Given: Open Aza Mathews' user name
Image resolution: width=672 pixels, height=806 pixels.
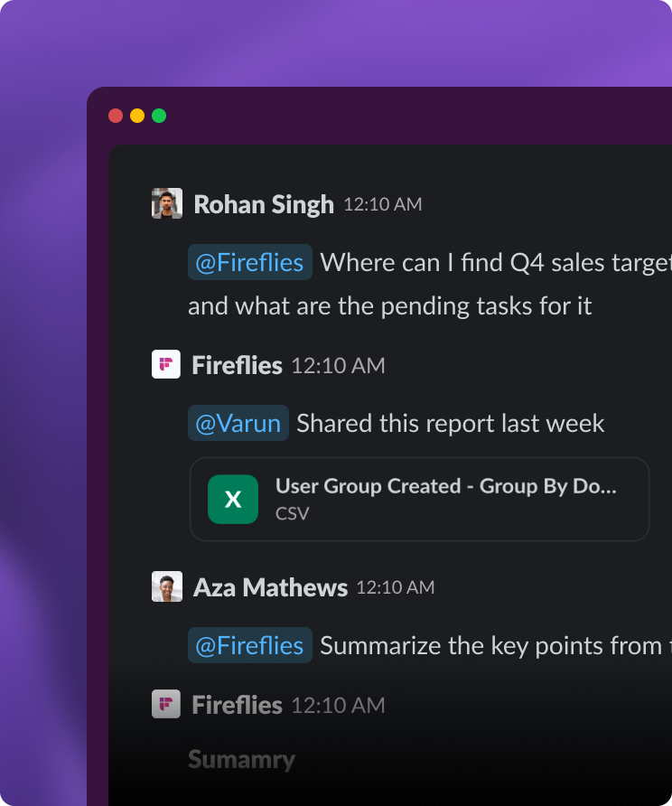Looking at the screenshot, I should [x=270, y=588].
